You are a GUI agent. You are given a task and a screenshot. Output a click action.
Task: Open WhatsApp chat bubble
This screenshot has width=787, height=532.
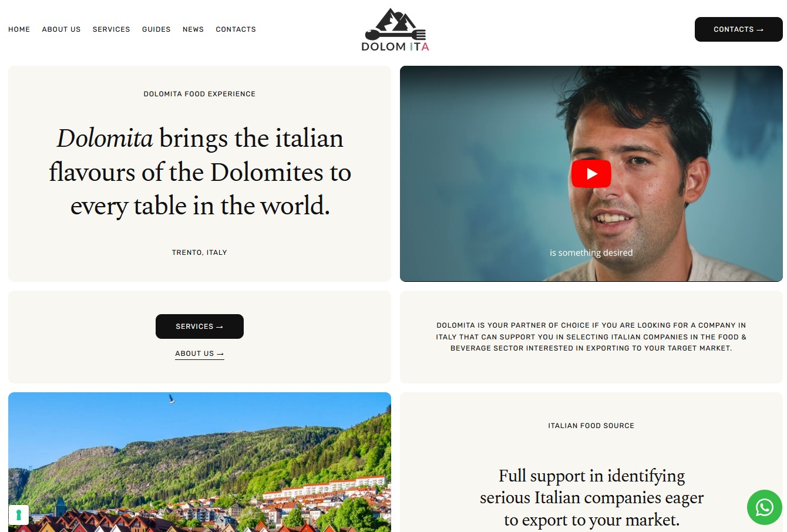pyautogui.click(x=764, y=507)
